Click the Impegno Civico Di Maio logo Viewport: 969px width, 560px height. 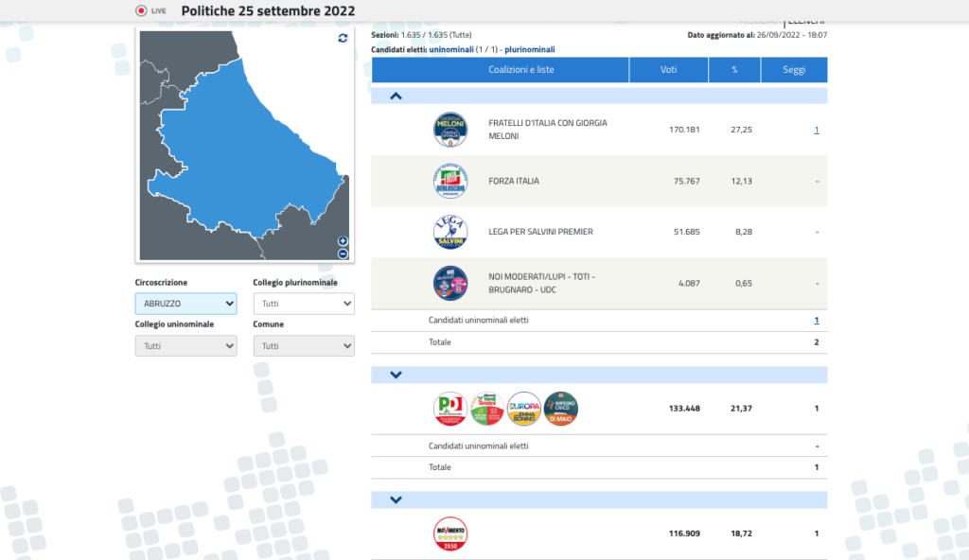click(x=560, y=409)
